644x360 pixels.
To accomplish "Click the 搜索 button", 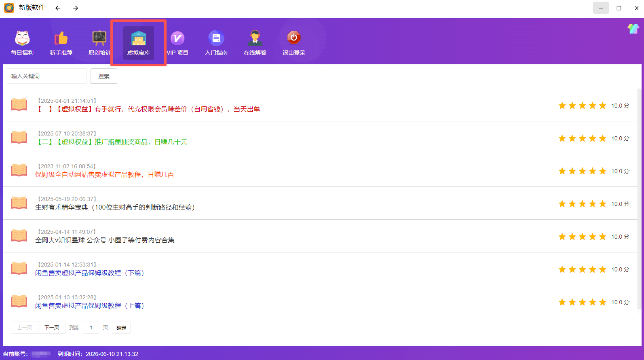I will (x=104, y=76).
